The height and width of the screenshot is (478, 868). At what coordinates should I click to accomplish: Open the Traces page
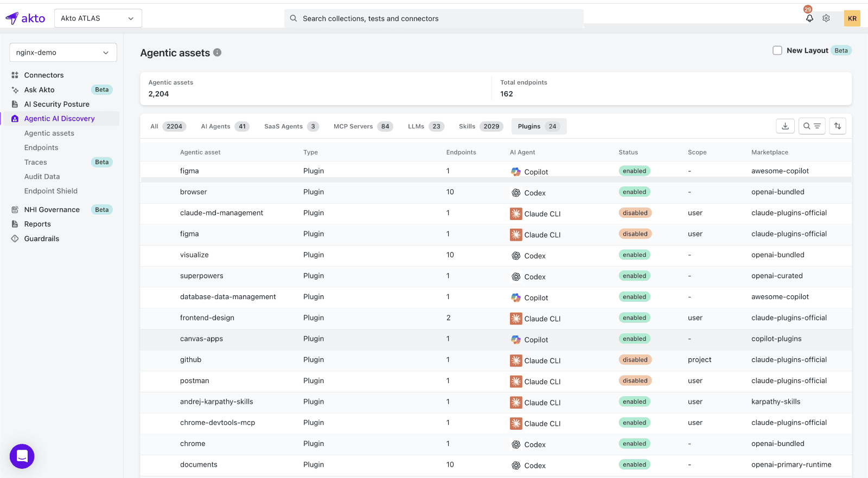(36, 162)
